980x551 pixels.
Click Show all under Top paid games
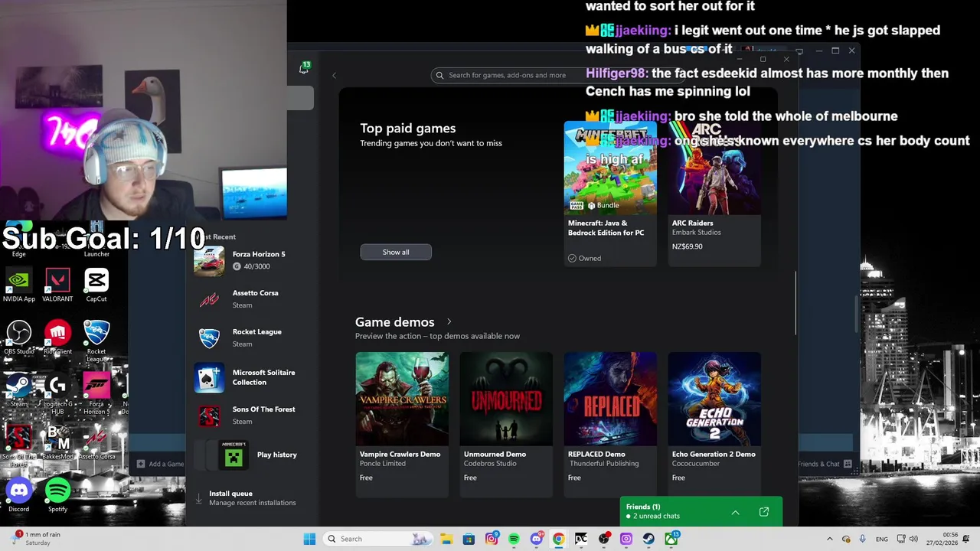[396, 252]
